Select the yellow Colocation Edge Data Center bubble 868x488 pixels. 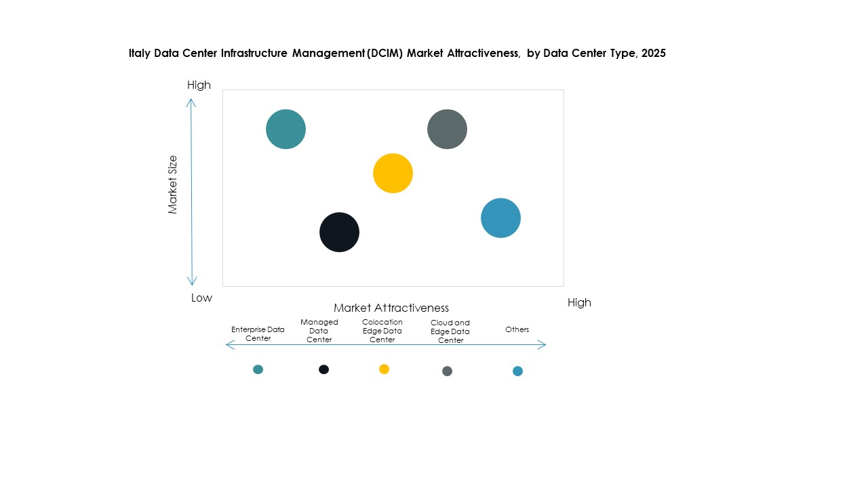tap(392, 173)
